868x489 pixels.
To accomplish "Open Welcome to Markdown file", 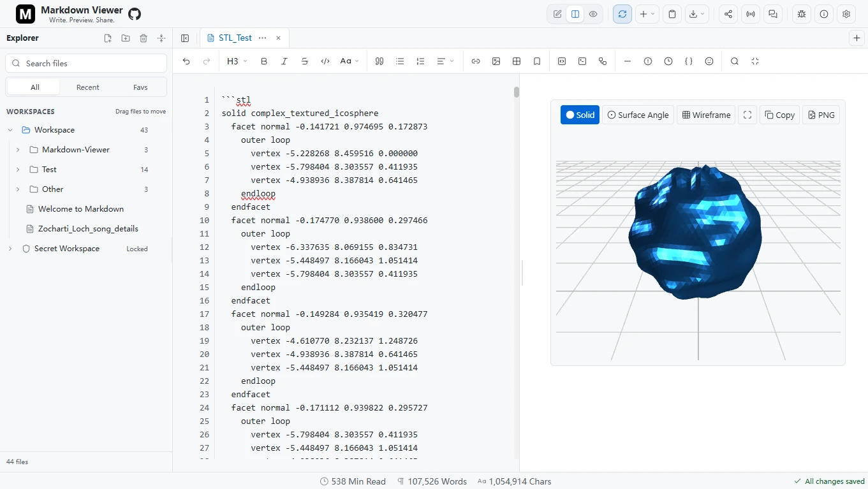I will pos(81,209).
